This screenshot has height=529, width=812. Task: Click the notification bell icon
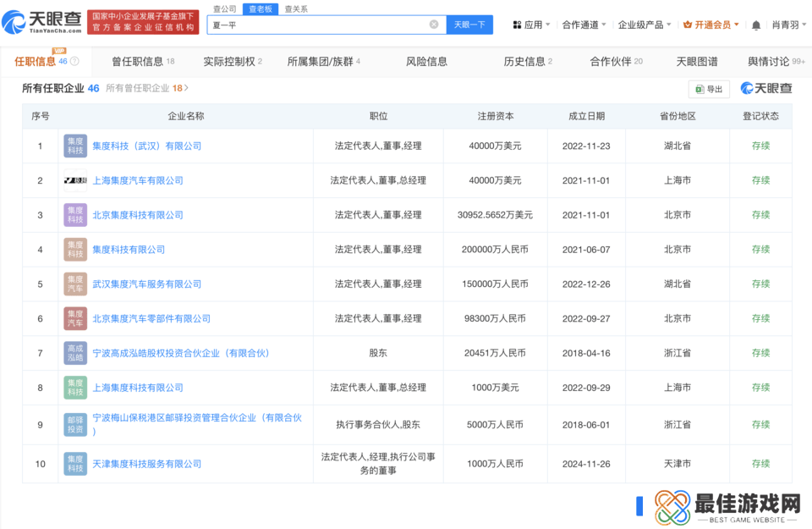pyautogui.click(x=756, y=25)
